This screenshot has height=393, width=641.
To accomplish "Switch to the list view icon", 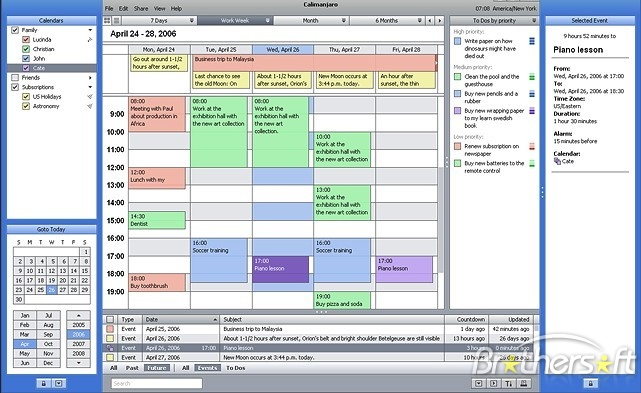I will tap(117, 20).
